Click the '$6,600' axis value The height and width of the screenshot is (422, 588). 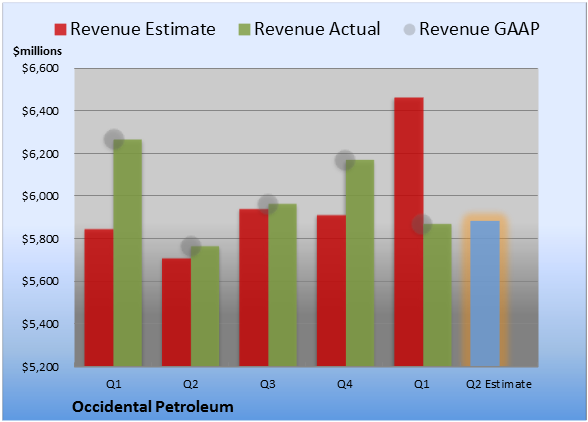click(40, 68)
